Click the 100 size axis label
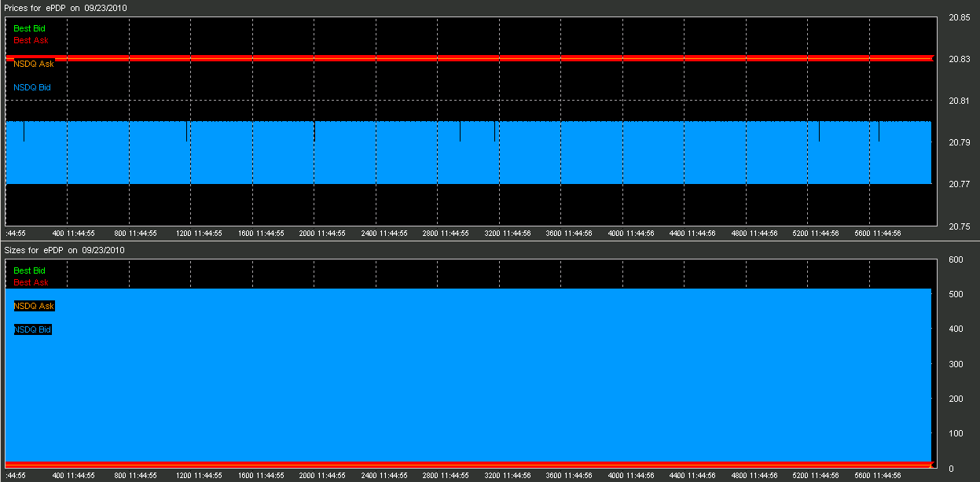This screenshot has width=980, height=482. (x=956, y=433)
